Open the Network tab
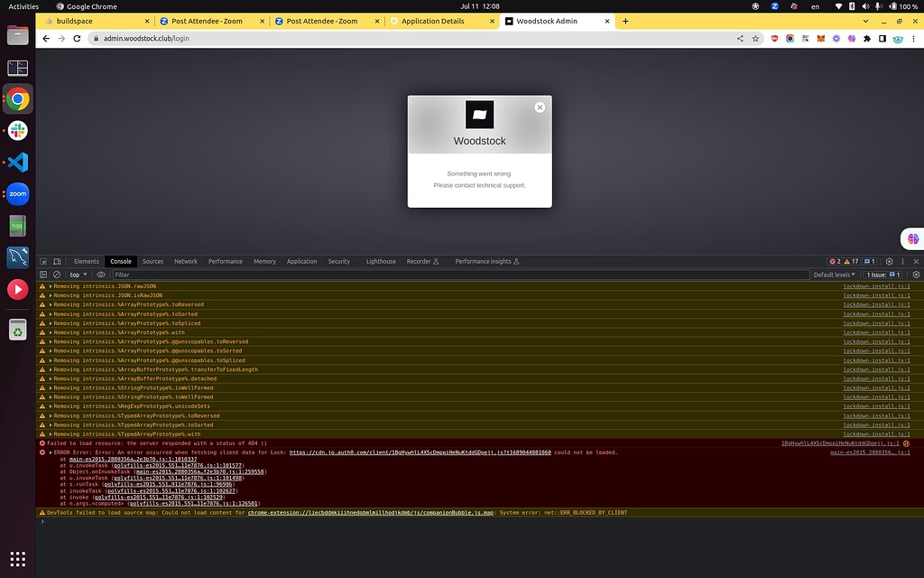Viewport: 924px width, 578px height. [x=186, y=261]
